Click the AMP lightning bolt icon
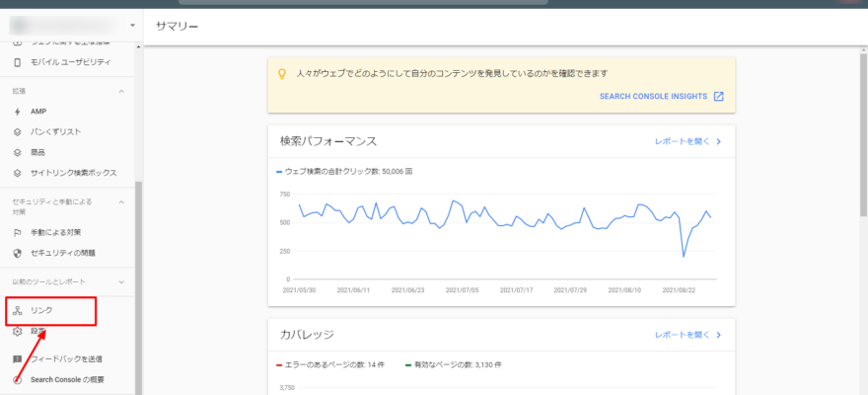Viewport: 868px width, 395px height. pos(18,112)
